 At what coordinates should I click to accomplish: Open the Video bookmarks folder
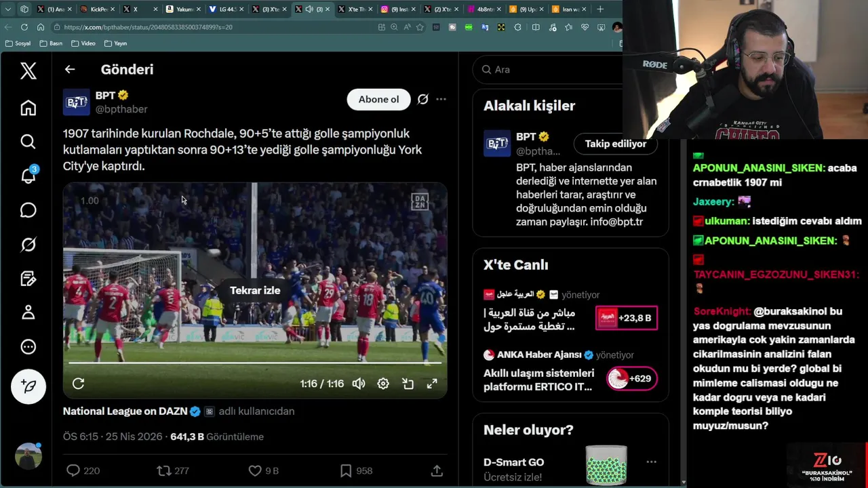tap(83, 43)
